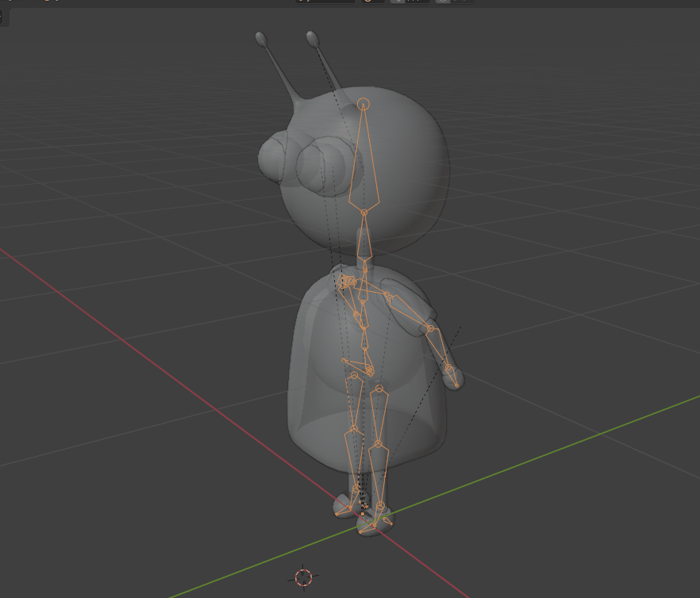Viewport: 700px width, 598px height.
Task: Select the upper arm bone on the extended arm
Action: 410,312
